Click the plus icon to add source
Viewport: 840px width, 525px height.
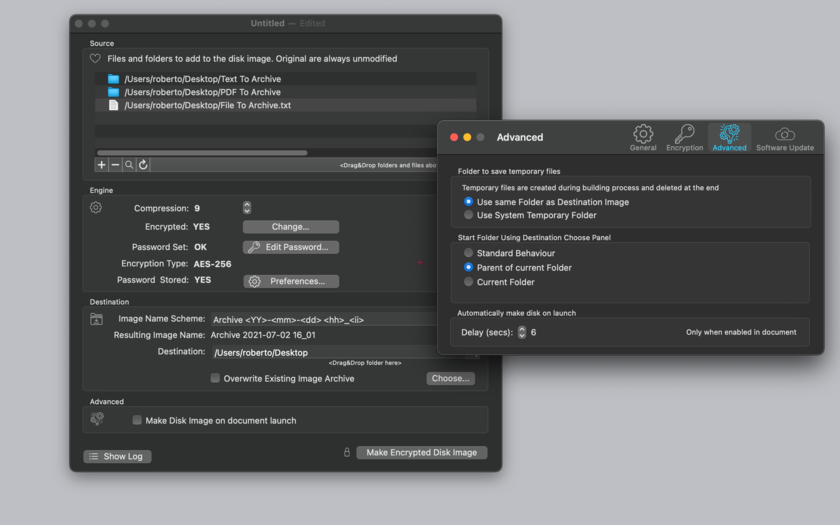(101, 164)
